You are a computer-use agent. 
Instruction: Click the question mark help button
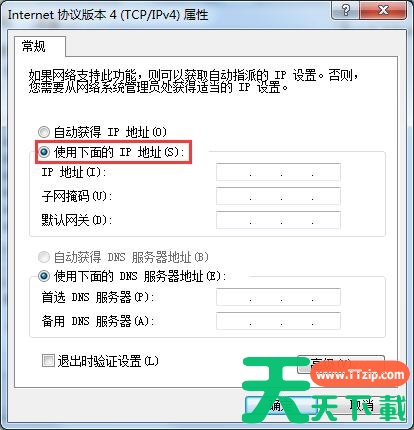pos(346,10)
